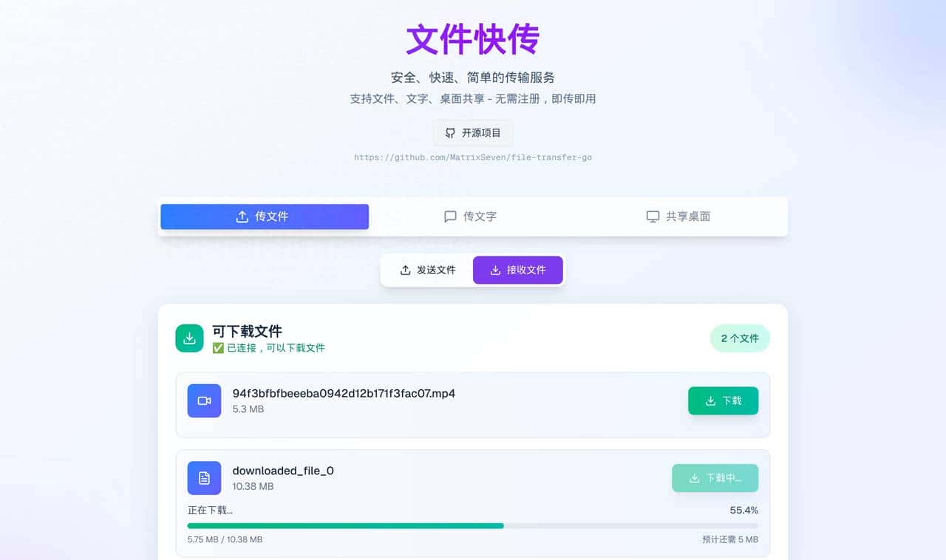Click the video icon next to the mp4 file
The height and width of the screenshot is (560, 946).
point(204,400)
